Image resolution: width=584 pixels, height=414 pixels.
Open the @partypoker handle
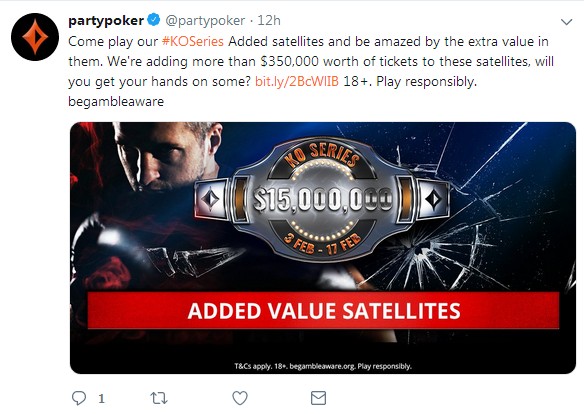coord(205,20)
